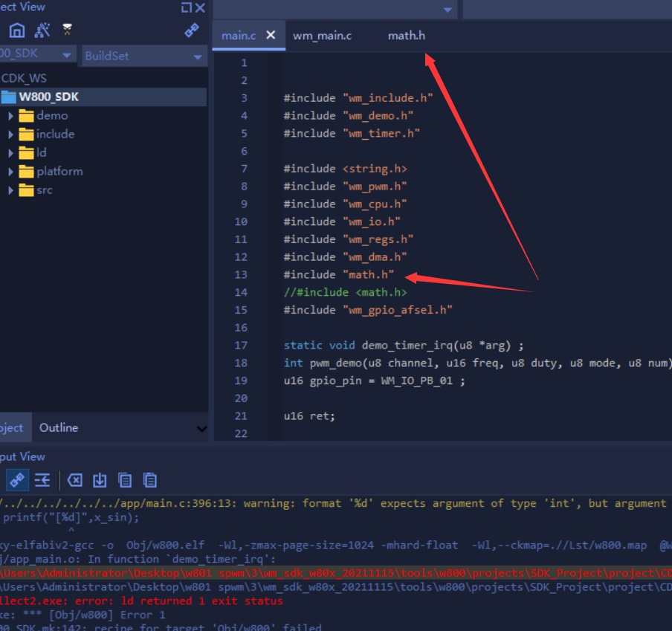Click the single-page copy icon in Output View
672x631 pixels.
click(125, 479)
